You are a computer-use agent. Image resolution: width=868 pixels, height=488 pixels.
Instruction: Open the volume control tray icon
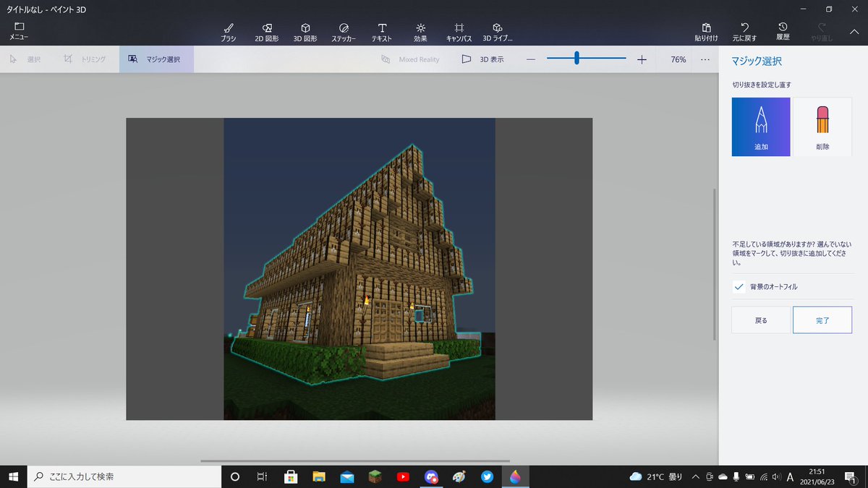coord(776,476)
